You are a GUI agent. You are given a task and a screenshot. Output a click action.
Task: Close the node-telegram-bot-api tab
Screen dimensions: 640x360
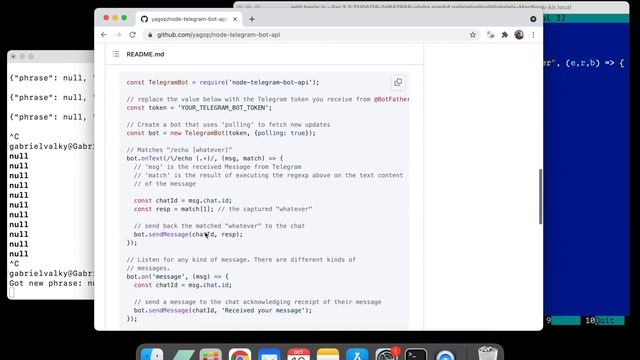[x=235, y=19]
